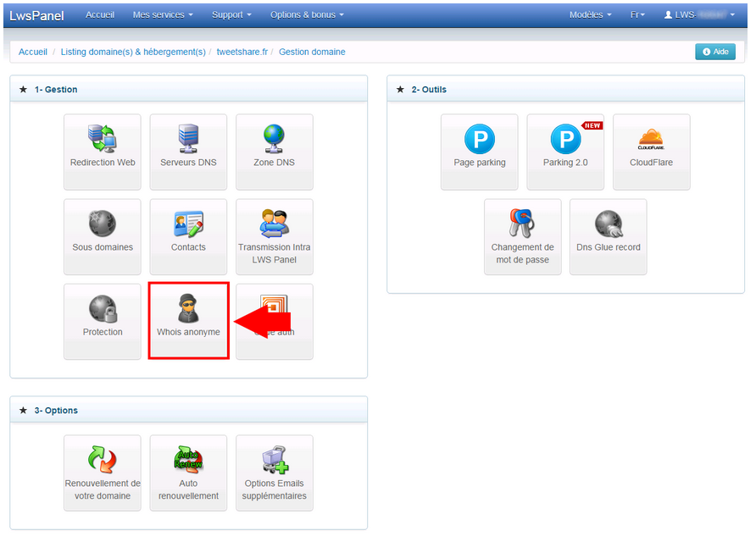Screen dimensions: 756x536
Task: Click the LwsPanel logo
Action: click(36, 15)
